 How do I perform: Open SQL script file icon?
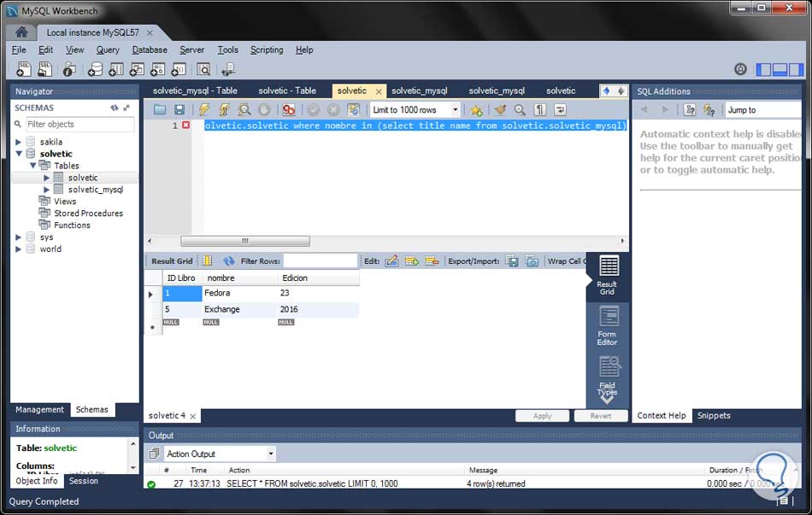coord(45,69)
